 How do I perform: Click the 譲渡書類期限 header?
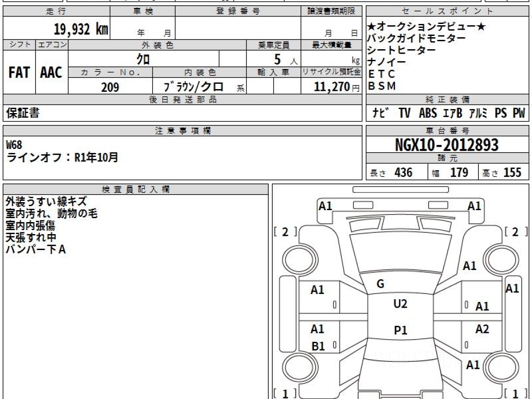coord(331,12)
